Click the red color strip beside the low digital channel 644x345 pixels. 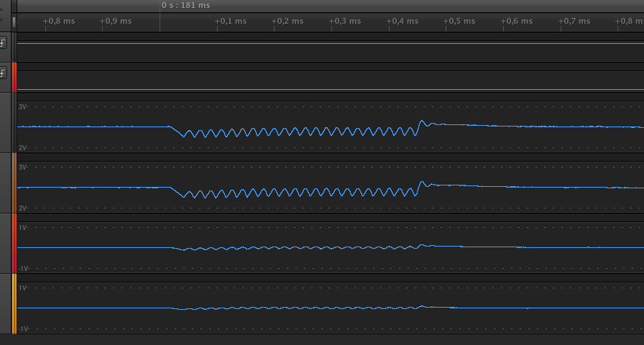tap(14, 77)
